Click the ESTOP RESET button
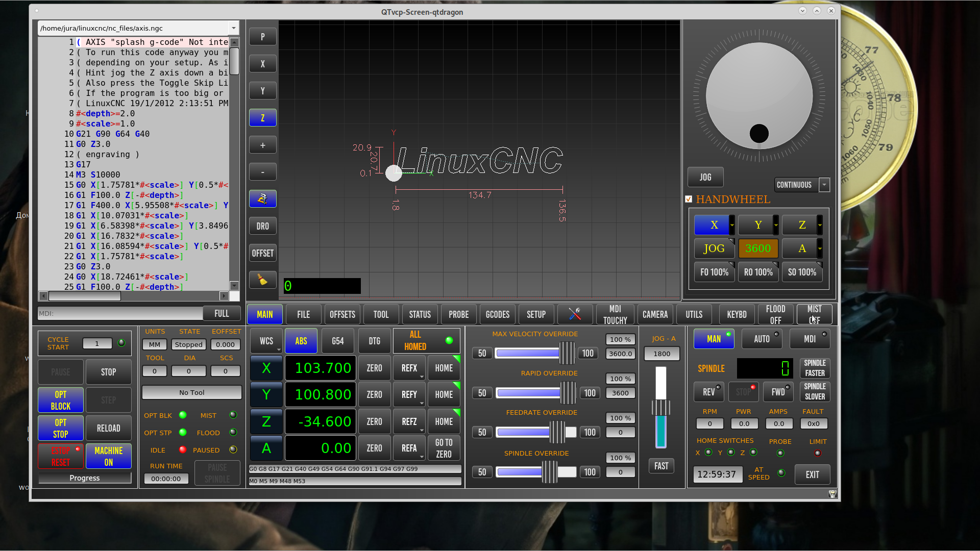 click(61, 456)
